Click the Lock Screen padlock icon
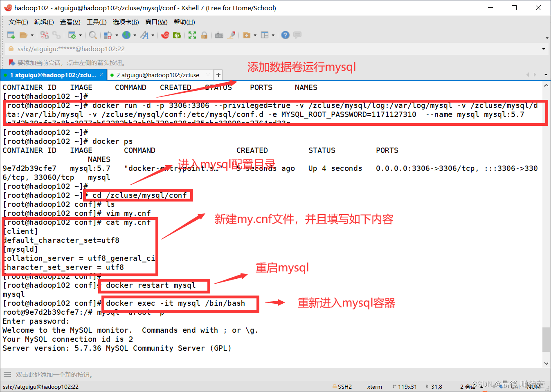 coord(204,36)
